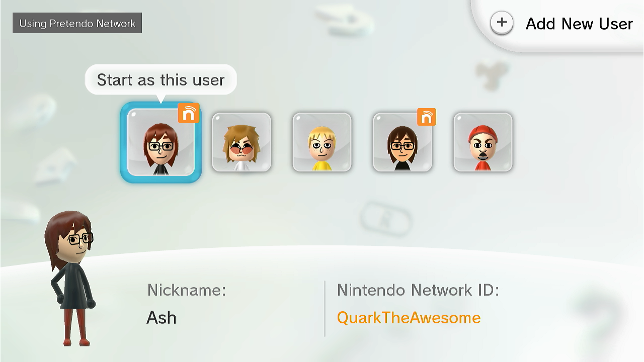Select the blonde Mii in yellow shirt
The image size is (644, 362).
[322, 142]
